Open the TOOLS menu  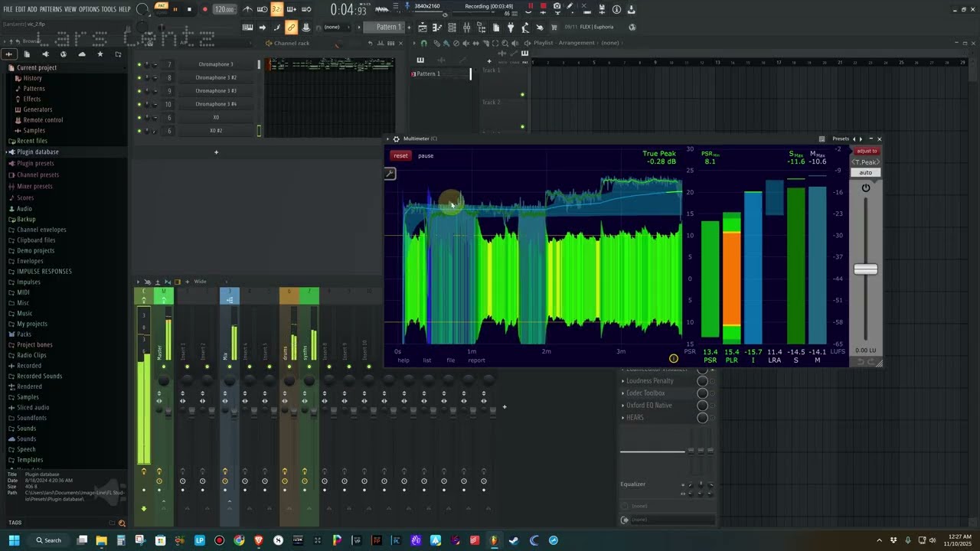click(x=109, y=9)
